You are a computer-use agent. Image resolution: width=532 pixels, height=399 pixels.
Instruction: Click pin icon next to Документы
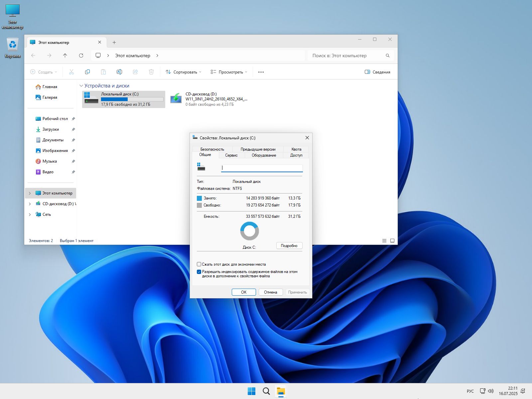(73, 140)
